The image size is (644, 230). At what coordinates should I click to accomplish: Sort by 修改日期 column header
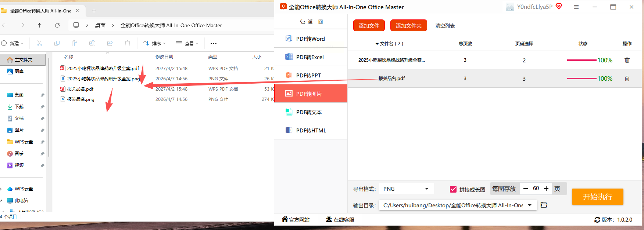pos(164,56)
